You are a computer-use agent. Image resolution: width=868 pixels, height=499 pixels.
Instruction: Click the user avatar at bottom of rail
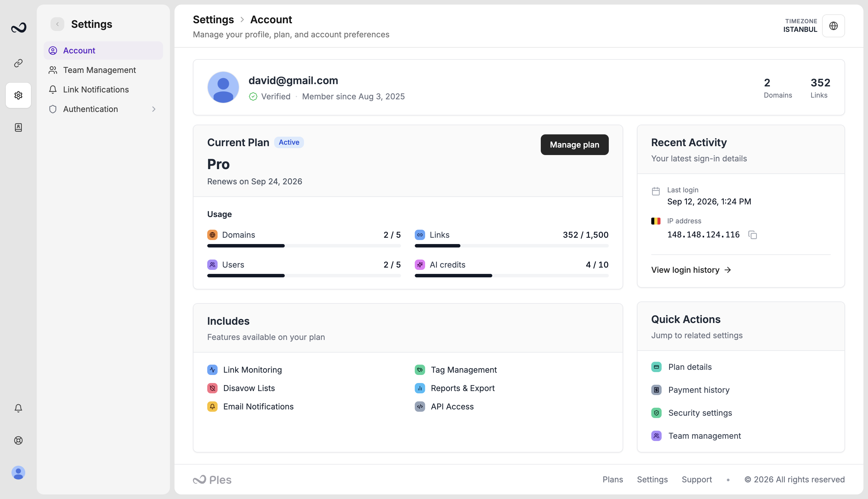click(x=18, y=473)
